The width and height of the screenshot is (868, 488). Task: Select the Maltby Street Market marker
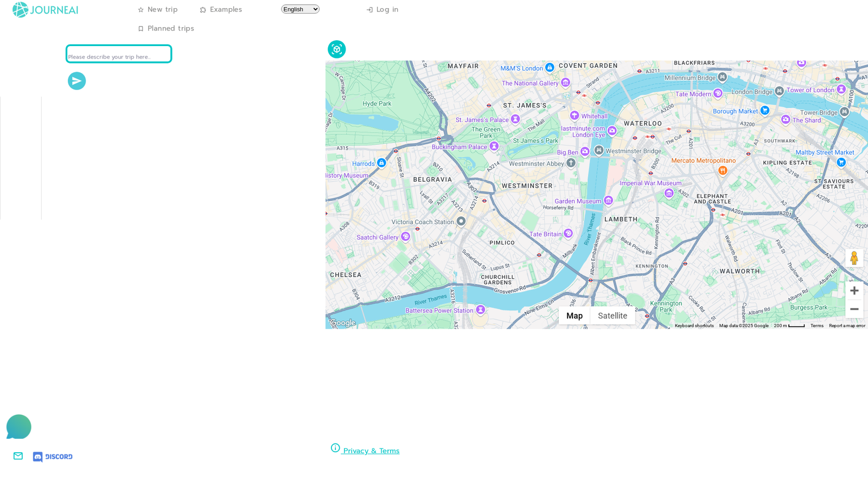coord(841,162)
